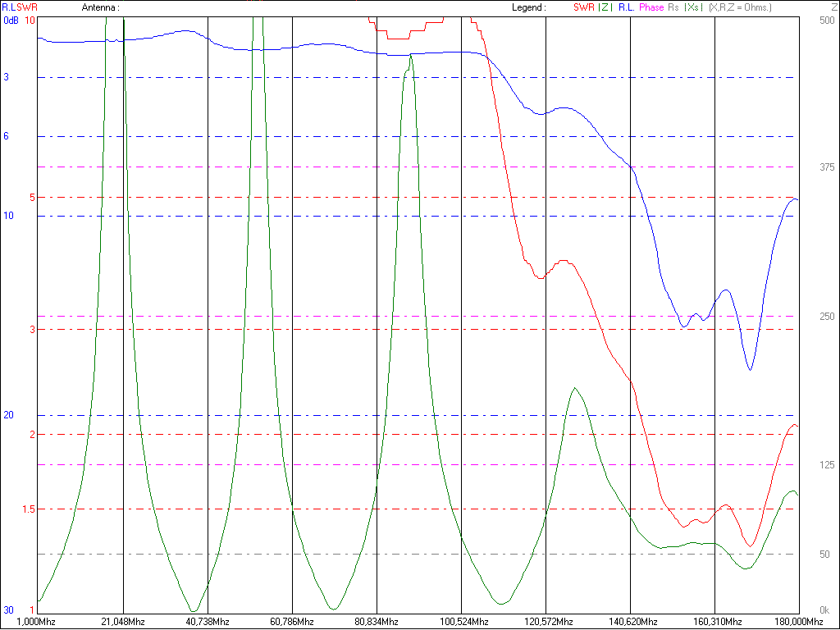Click the 500 value on impedance axis
The image size is (840, 630).
point(827,21)
